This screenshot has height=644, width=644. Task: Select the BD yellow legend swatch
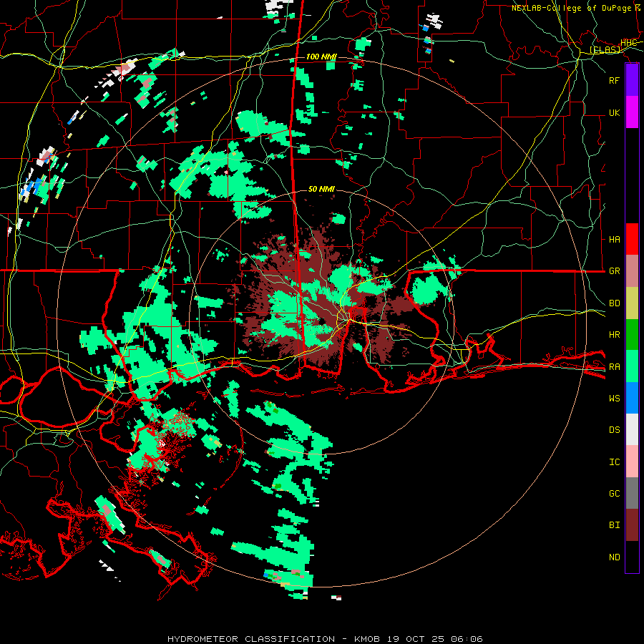pos(632,303)
